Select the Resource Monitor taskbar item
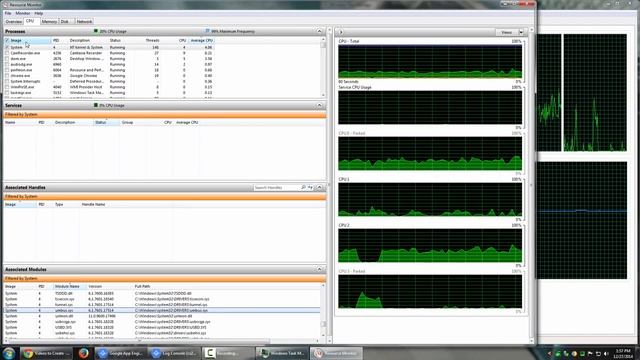 point(336,353)
